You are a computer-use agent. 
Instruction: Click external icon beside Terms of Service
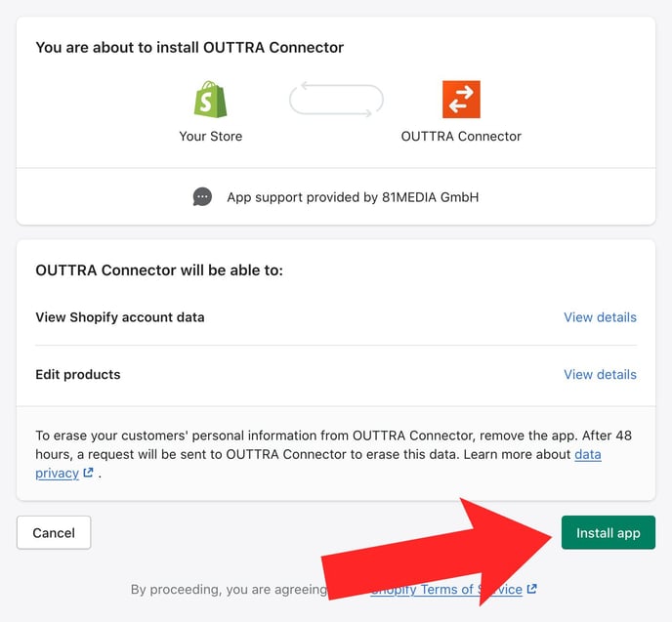(532, 589)
